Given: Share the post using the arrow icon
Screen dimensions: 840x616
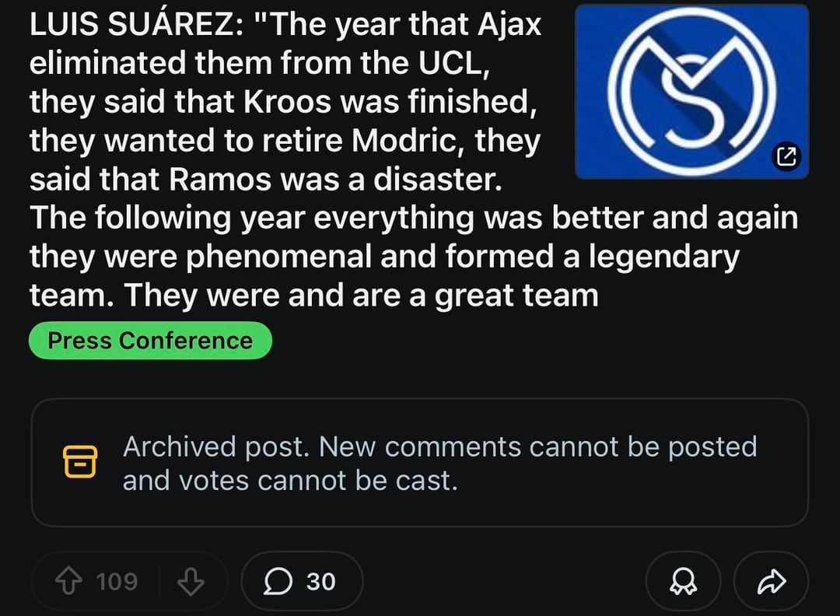Looking at the screenshot, I should [771, 581].
